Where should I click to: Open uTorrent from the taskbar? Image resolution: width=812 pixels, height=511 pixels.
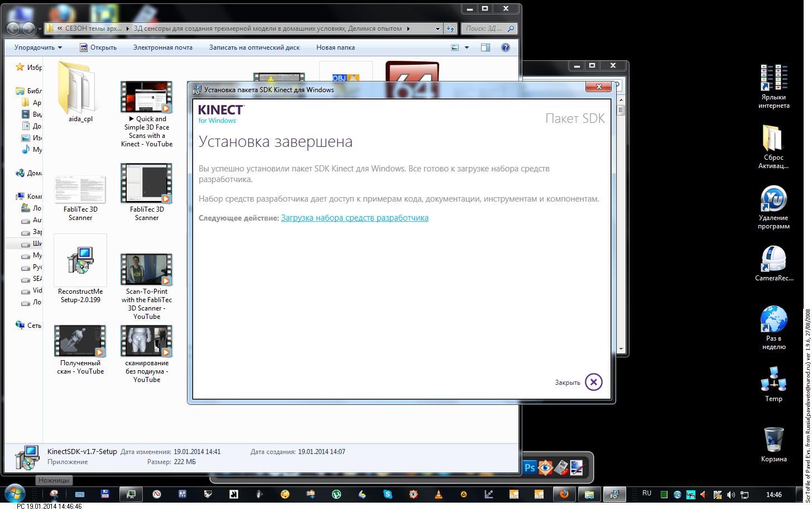point(337,494)
